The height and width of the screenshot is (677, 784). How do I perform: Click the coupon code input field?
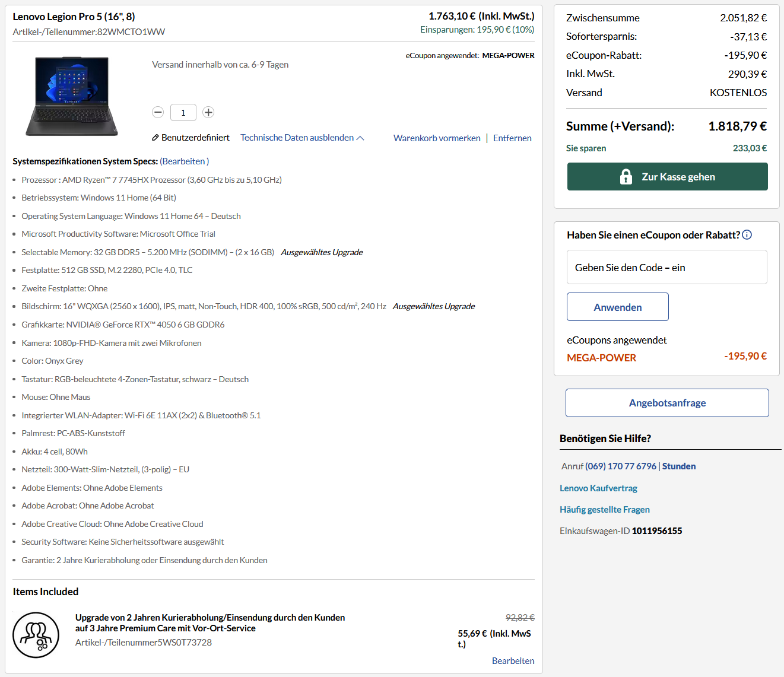click(x=666, y=267)
